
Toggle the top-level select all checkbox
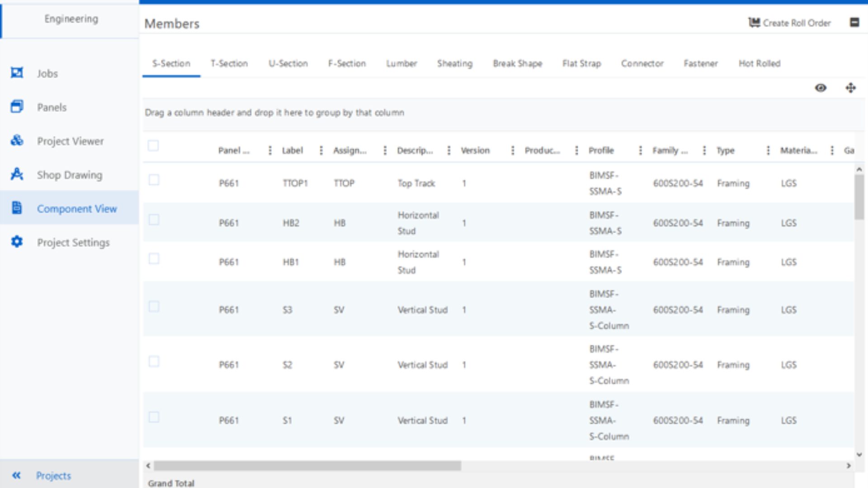tap(153, 146)
